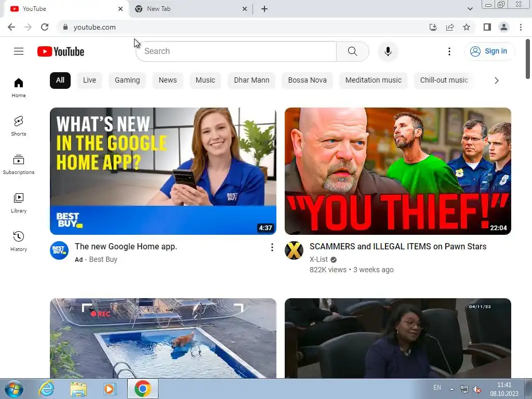Select the Bossa Nova filter chip
The height and width of the screenshot is (399, 532).
coord(308,81)
